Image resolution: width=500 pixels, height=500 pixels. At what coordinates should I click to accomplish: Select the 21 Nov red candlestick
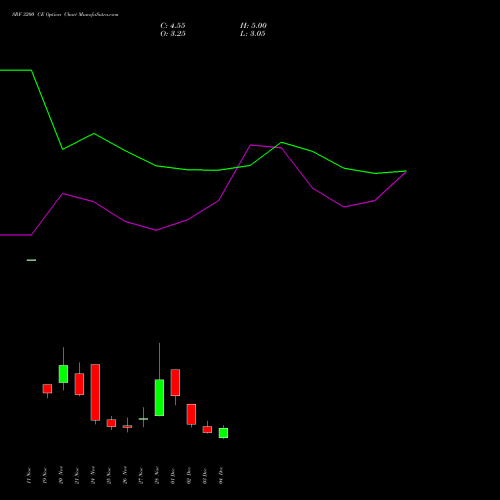pos(79,384)
